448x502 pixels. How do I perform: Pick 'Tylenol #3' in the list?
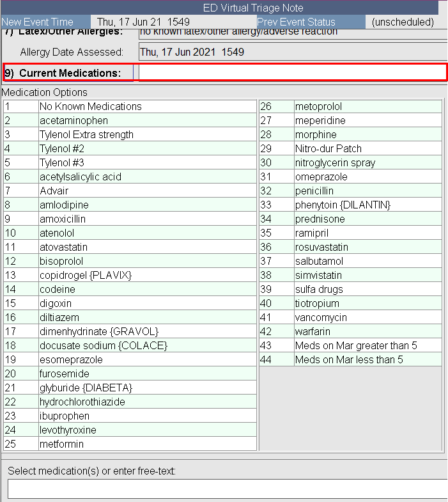130,162
